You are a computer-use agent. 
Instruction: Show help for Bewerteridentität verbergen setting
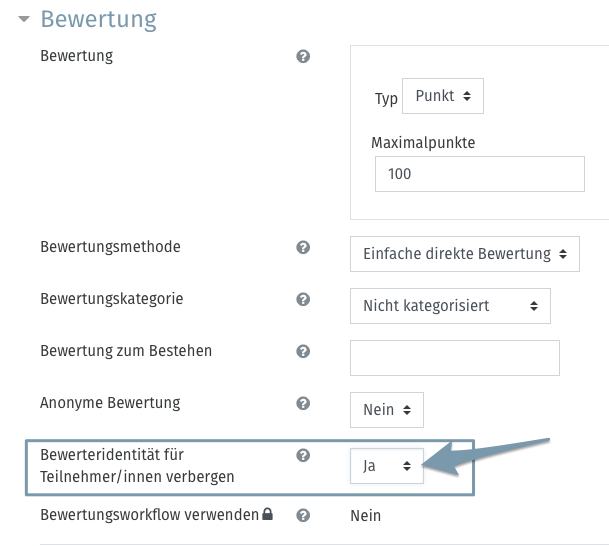click(303, 455)
